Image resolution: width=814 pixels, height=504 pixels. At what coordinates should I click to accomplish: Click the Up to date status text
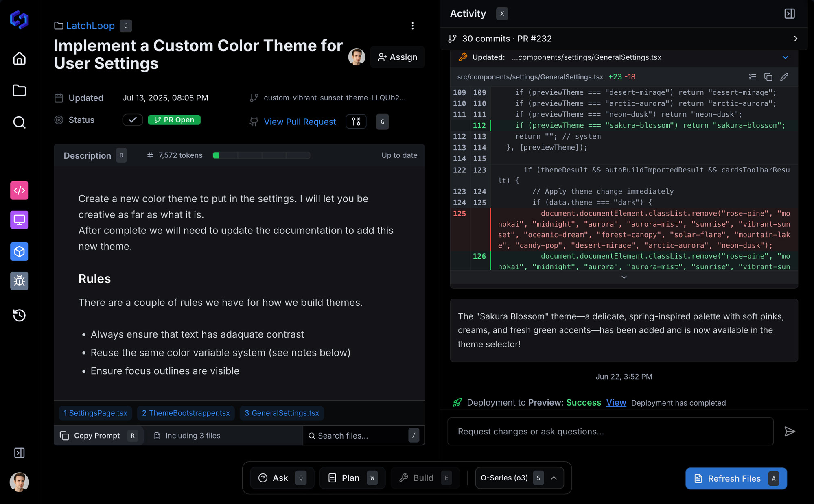(x=399, y=155)
